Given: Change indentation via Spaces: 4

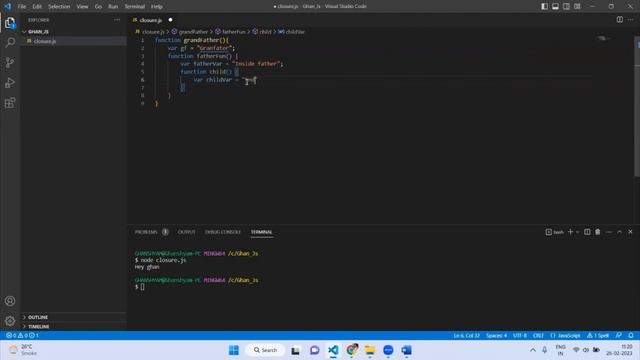Looking at the screenshot, I should [496, 336].
